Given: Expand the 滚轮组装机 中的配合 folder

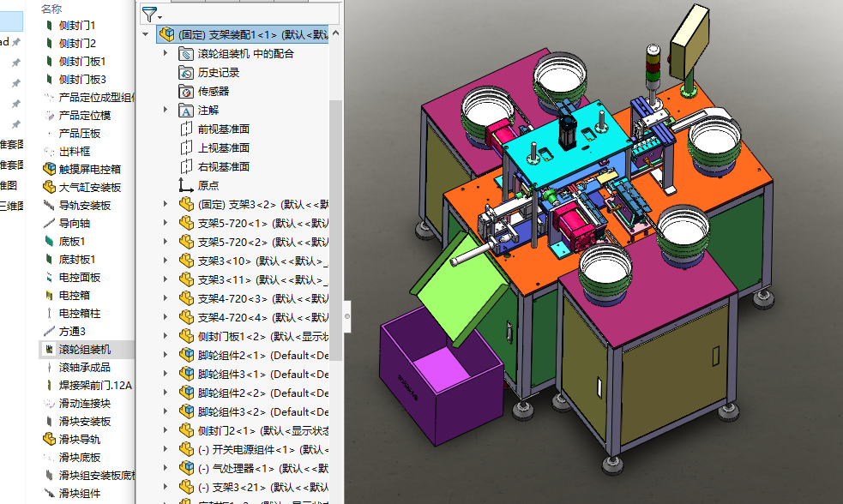Looking at the screenshot, I should (166, 53).
